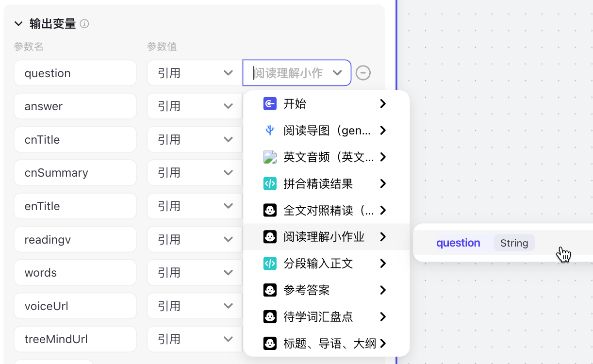Click the 全文对照精读 model icon
The width and height of the screenshot is (593, 364).
tap(270, 210)
